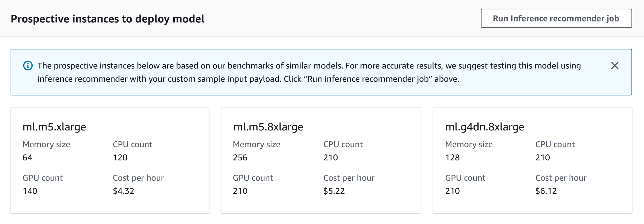Select the ml.m5.8xlarge instance card
The height and width of the screenshot is (224, 644).
tap(321, 160)
